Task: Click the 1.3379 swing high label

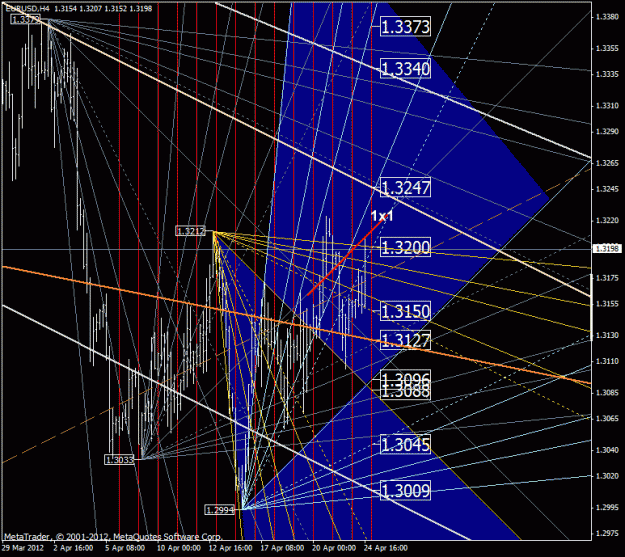Action: (26, 19)
